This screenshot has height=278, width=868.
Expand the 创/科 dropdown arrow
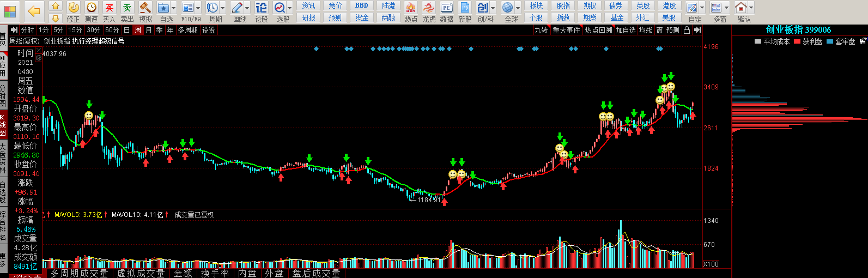(x=493, y=8)
